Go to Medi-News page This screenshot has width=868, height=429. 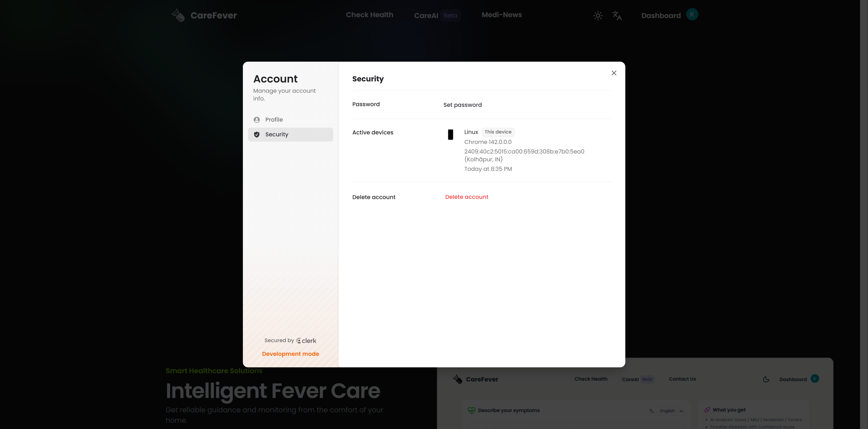coord(501,15)
